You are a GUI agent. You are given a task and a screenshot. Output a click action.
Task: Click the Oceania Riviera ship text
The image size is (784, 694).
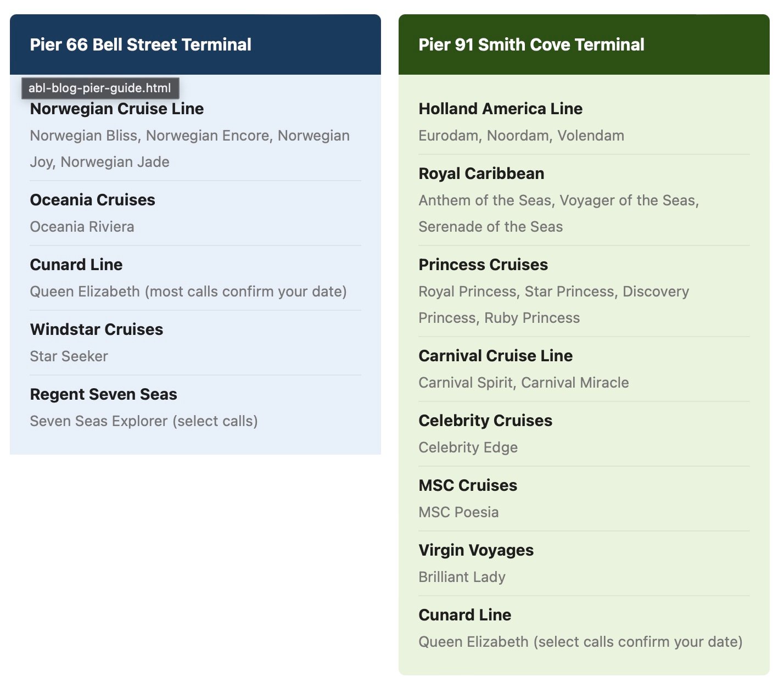coord(82,227)
